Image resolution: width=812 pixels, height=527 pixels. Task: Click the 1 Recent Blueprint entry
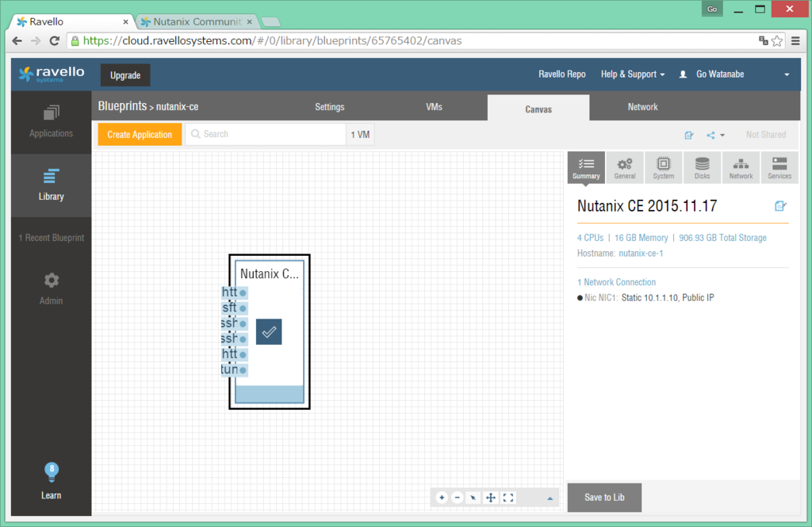tap(52, 238)
